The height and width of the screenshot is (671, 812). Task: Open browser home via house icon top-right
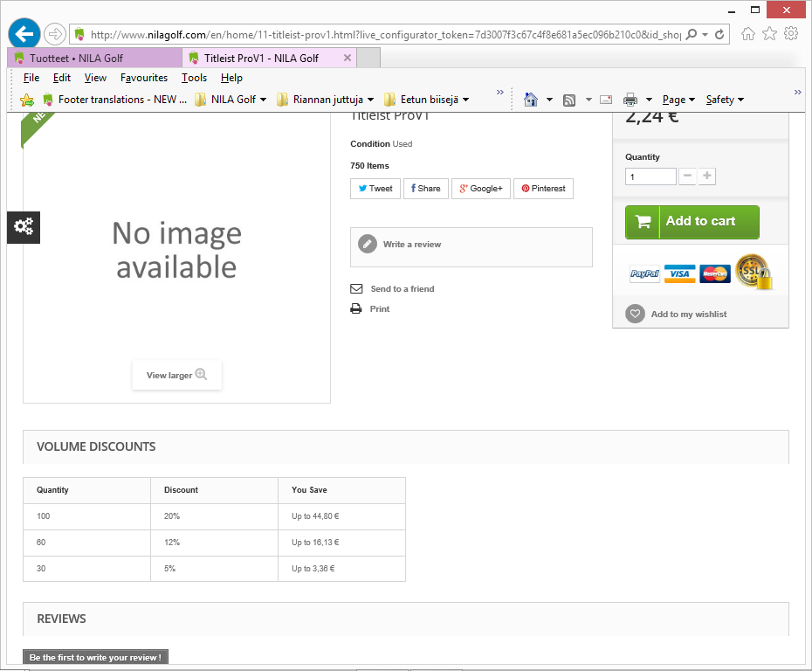point(747,34)
